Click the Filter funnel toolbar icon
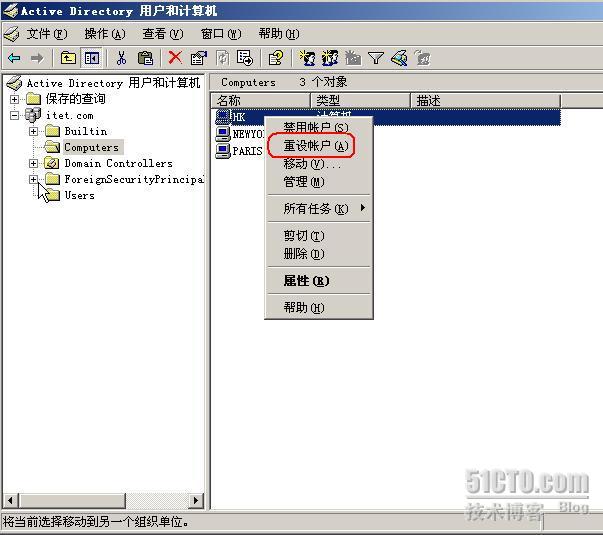Image resolution: width=603 pixels, height=535 pixels. coord(376,58)
